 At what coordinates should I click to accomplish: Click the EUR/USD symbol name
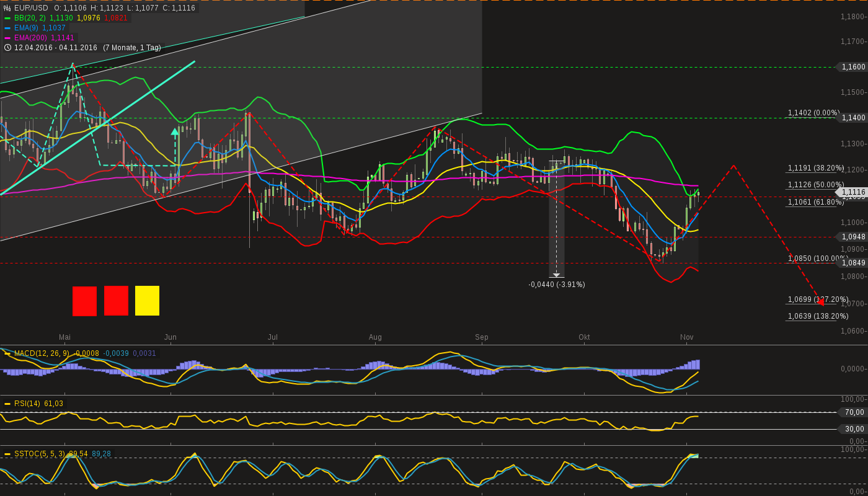[31, 8]
